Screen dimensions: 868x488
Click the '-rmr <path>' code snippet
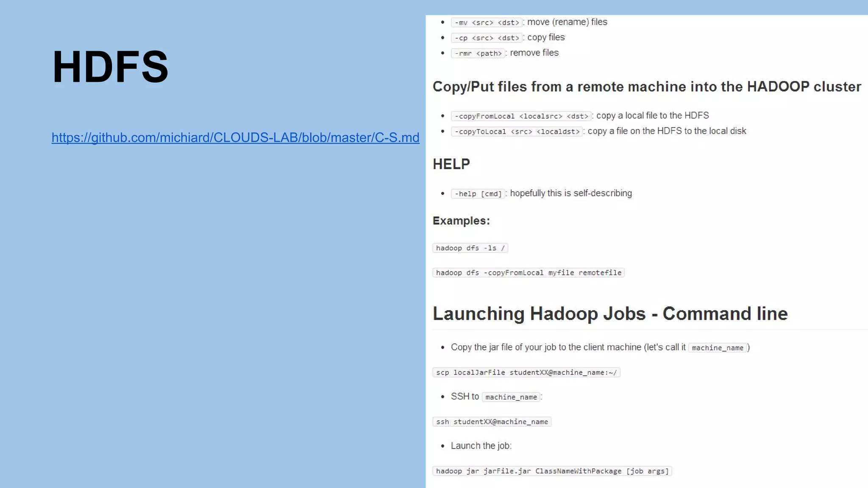(478, 53)
